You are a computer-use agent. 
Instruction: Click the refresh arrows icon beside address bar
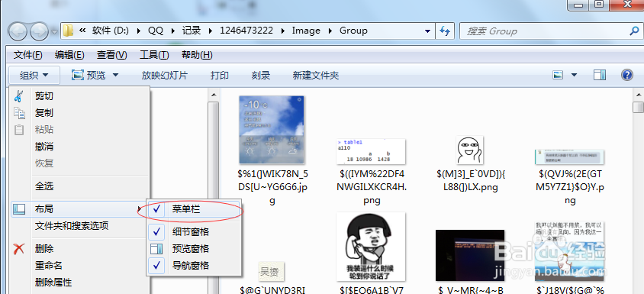444,31
